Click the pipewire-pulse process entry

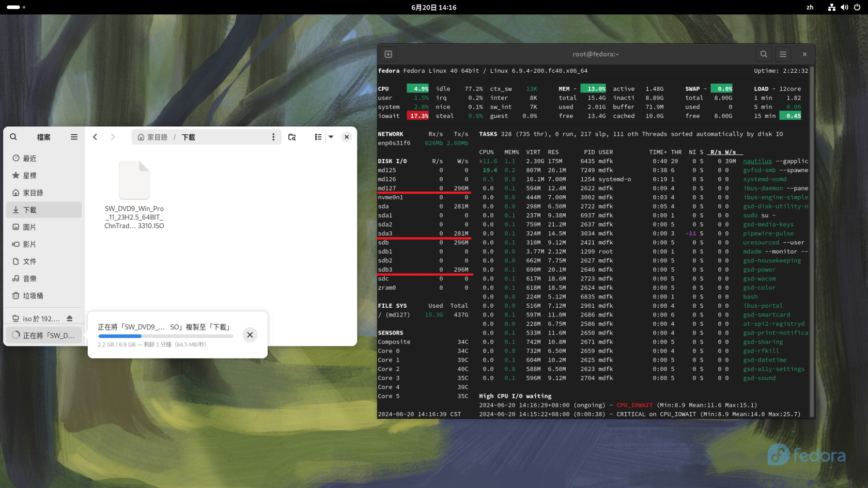pos(768,233)
